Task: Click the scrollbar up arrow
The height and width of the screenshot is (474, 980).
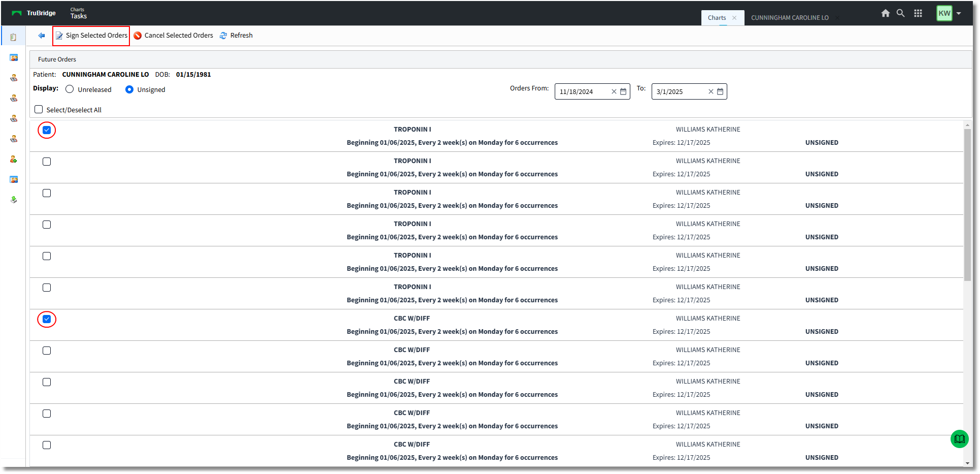Action: point(967,125)
